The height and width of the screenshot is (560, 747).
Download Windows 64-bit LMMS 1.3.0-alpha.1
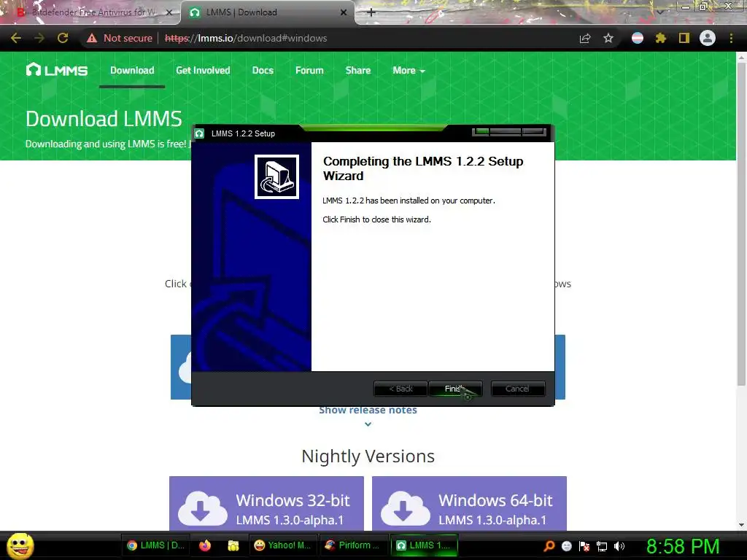pos(469,503)
